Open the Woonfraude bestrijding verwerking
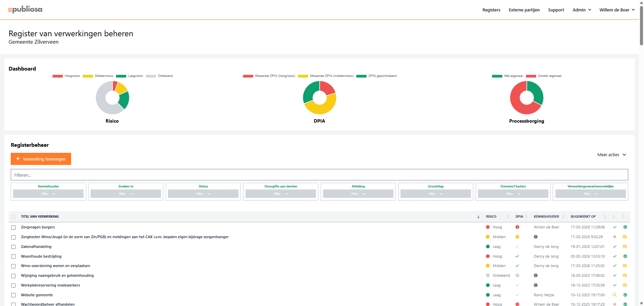 tap(41, 256)
